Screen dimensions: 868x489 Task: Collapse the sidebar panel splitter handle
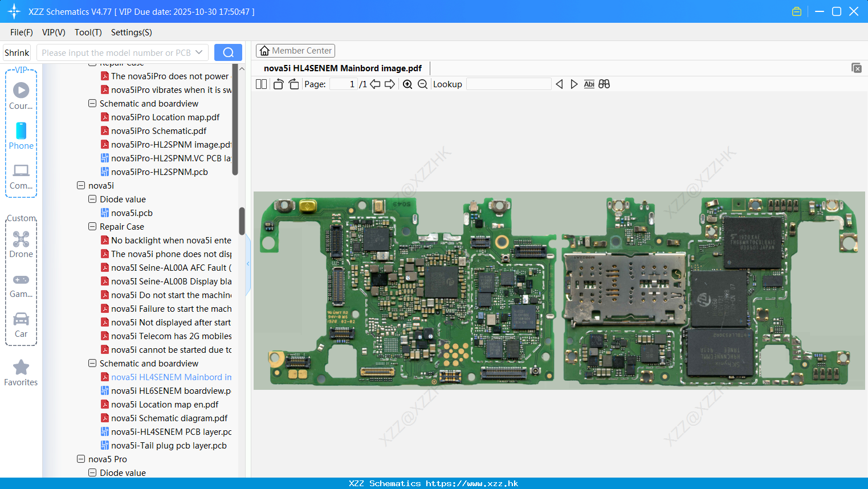[248, 263]
